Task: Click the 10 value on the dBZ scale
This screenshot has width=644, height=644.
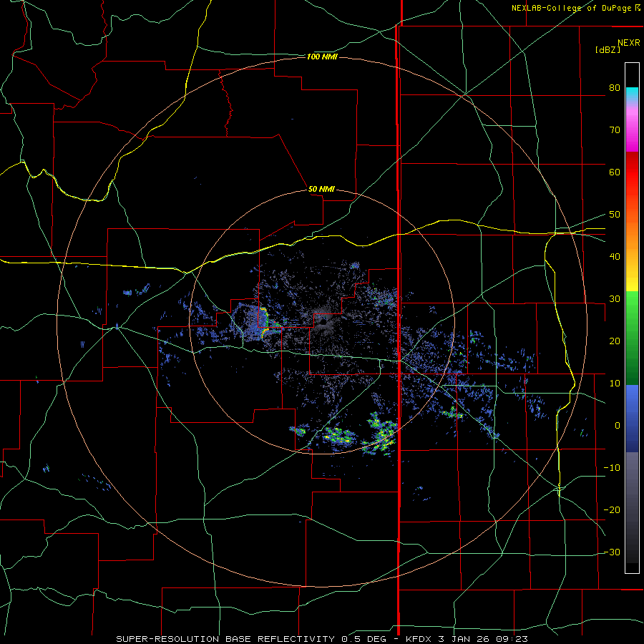Action: (x=615, y=384)
